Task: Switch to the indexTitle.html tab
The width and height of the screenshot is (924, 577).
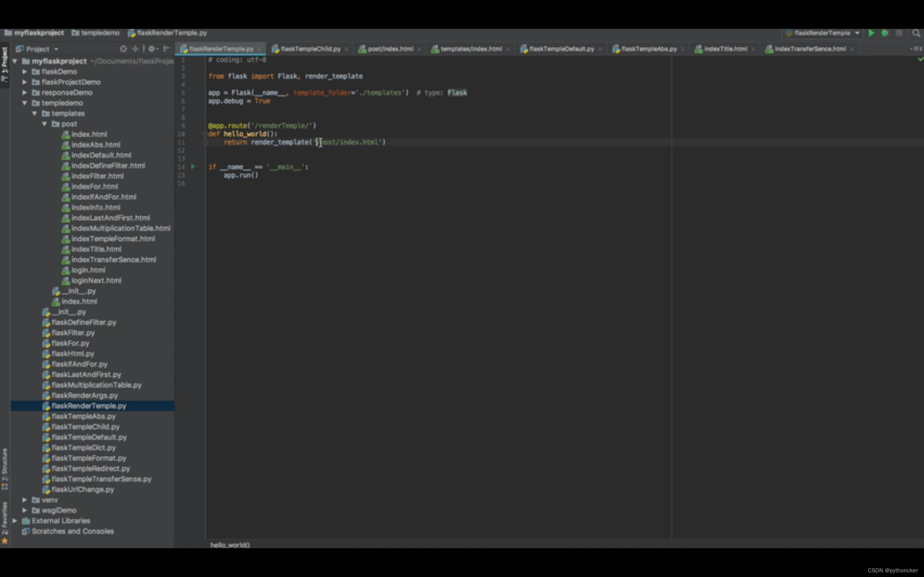Action: tap(725, 49)
